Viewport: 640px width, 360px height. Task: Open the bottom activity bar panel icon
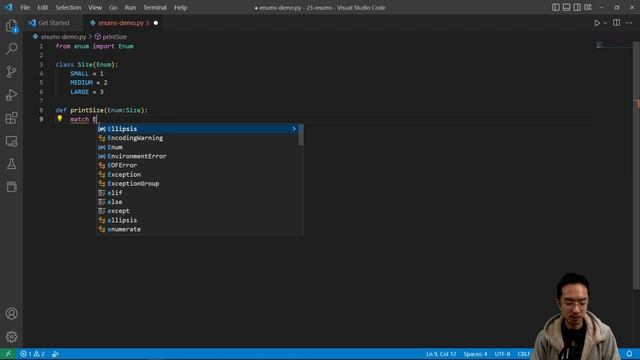point(11,187)
